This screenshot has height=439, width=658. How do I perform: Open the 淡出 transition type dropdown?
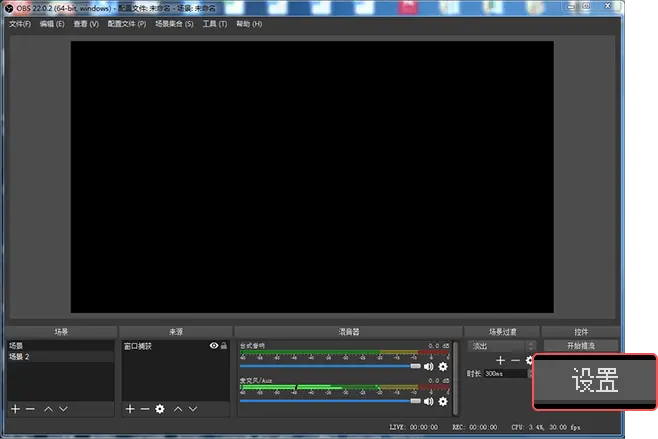pyautogui.click(x=501, y=346)
